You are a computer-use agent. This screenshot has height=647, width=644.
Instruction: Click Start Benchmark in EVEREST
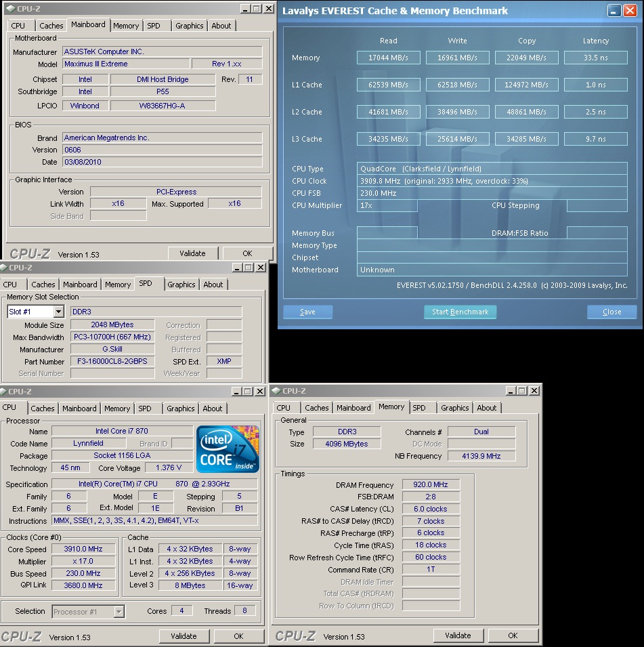(460, 312)
